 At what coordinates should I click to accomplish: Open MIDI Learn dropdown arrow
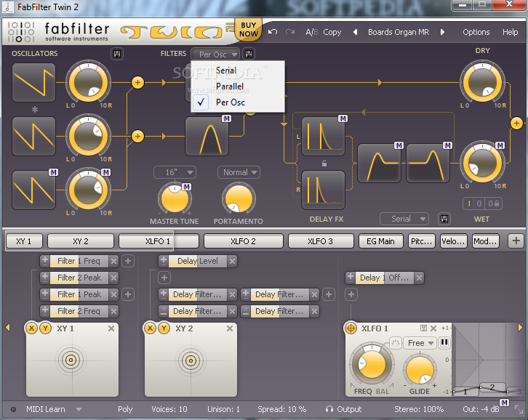coord(79,410)
